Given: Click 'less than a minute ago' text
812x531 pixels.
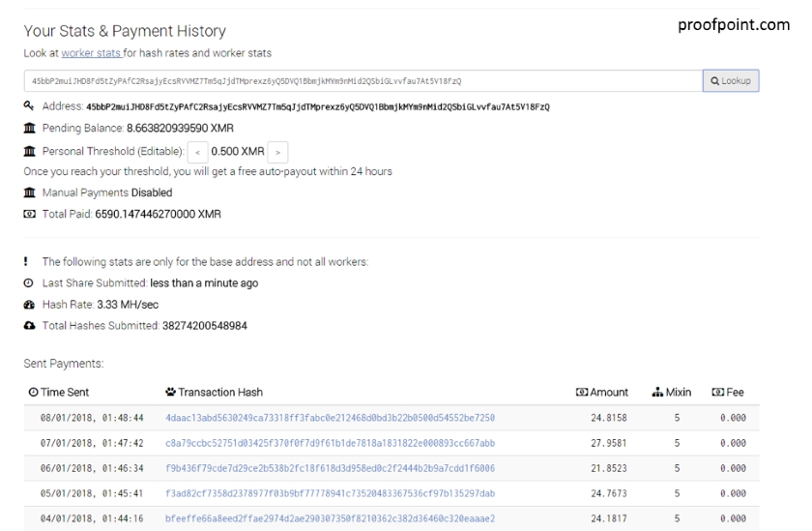Looking at the screenshot, I should [204, 283].
